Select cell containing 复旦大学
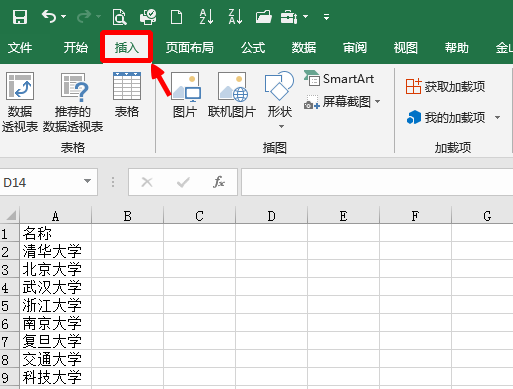 55,341
